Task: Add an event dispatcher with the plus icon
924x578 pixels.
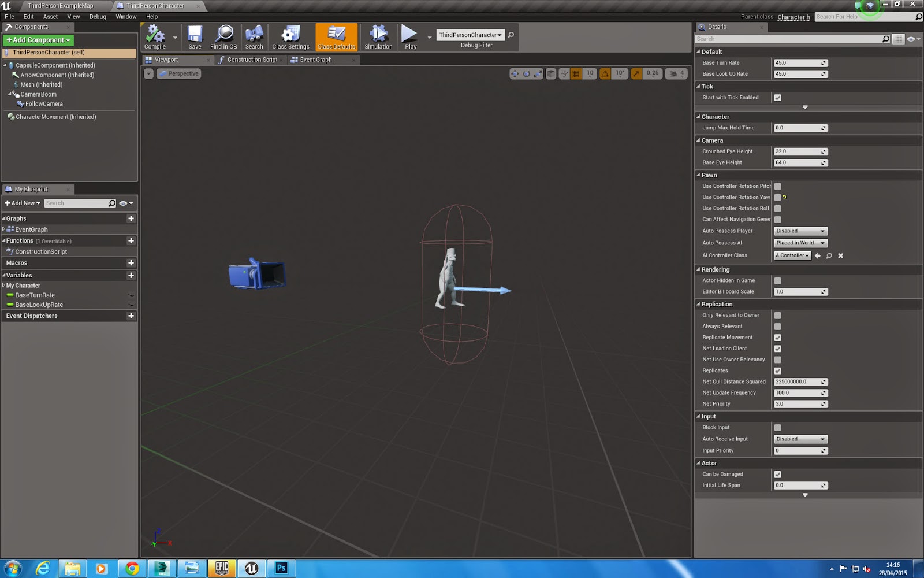Action: coord(131,316)
